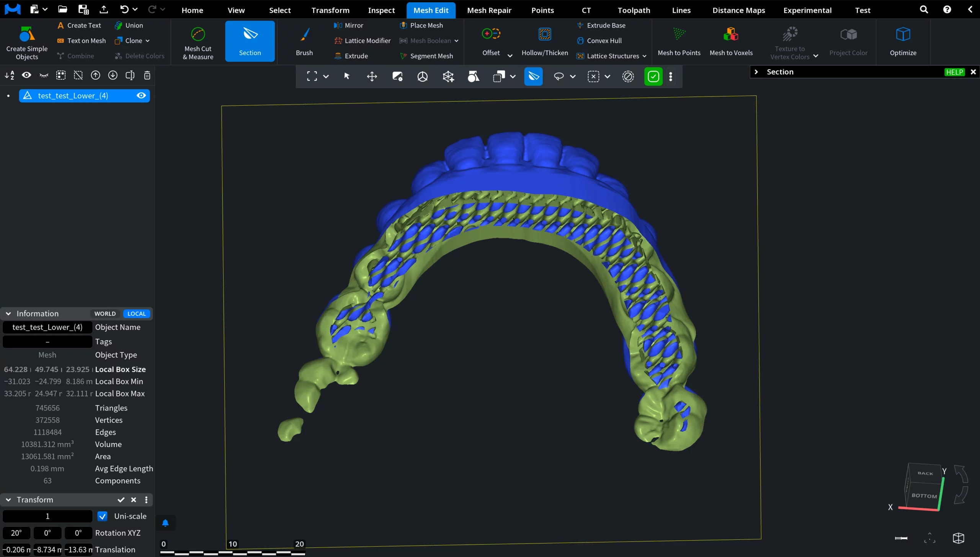This screenshot has height=557, width=980.
Task: Uncheck the Uni-scale checkbox
Action: pyautogui.click(x=102, y=516)
